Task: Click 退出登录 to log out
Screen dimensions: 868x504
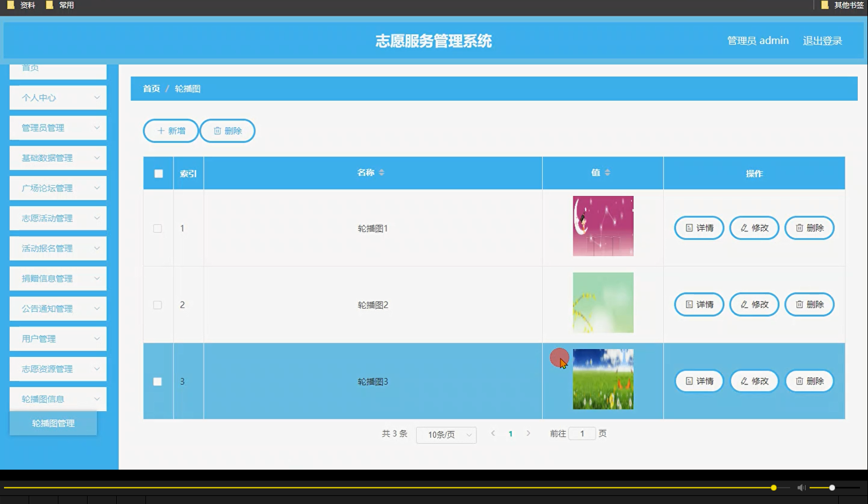Action: (x=822, y=40)
